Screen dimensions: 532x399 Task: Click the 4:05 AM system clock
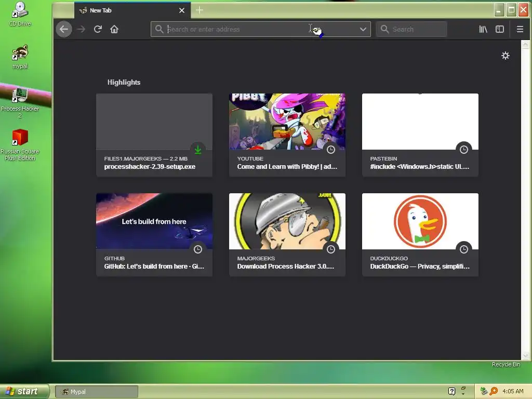coord(513,391)
